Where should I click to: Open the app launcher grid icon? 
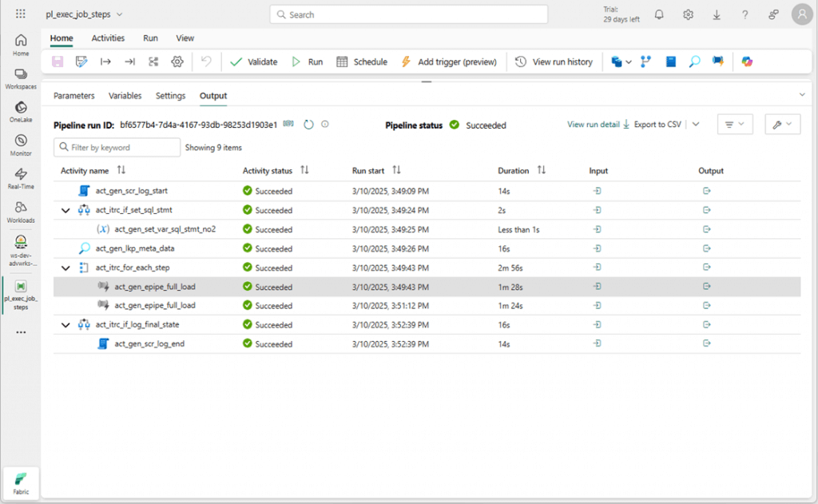point(21,14)
